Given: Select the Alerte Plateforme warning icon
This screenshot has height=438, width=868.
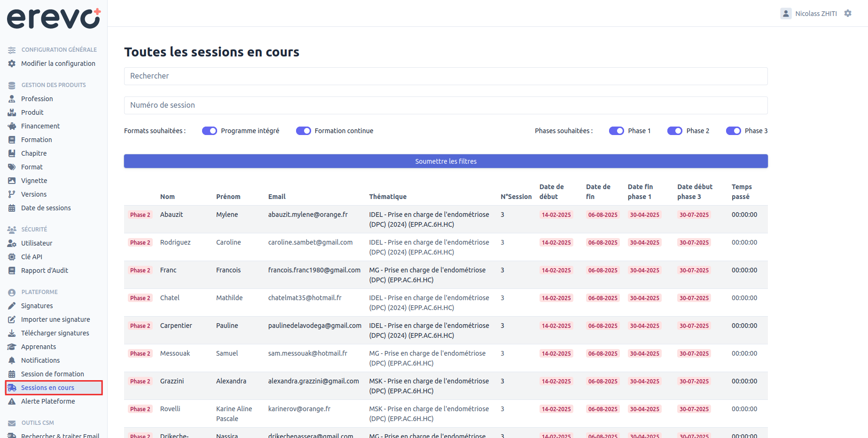Looking at the screenshot, I should (x=12, y=401).
